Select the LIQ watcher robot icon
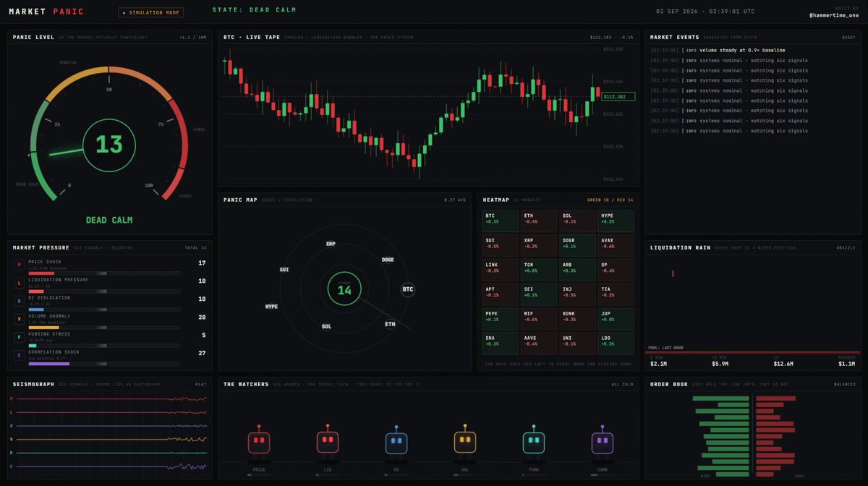This screenshot has width=868, height=486. (328, 442)
